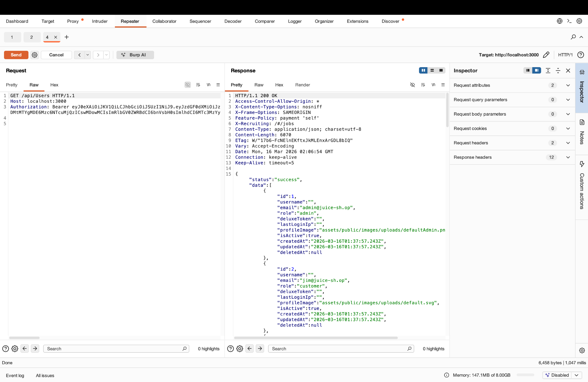Switch Response view to Render
The image size is (588, 382).
tap(302, 85)
